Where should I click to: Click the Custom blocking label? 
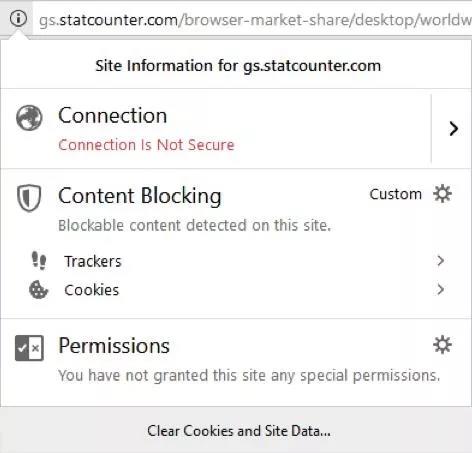[x=396, y=194]
